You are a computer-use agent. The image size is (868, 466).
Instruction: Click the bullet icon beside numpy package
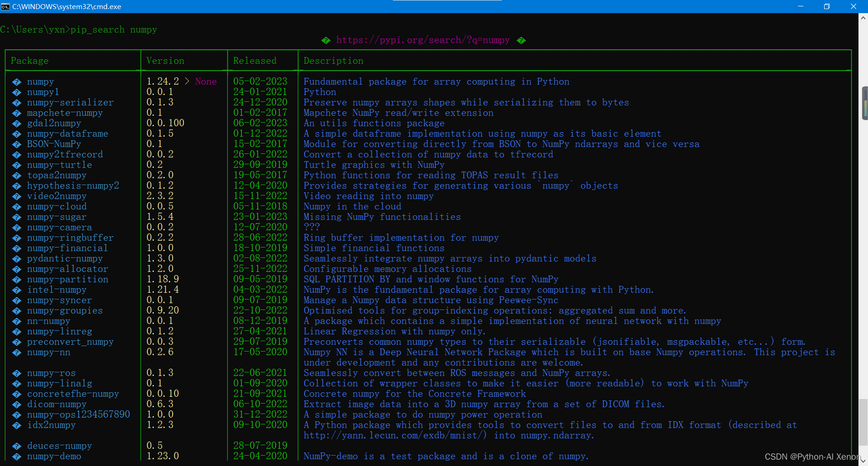[x=17, y=82]
